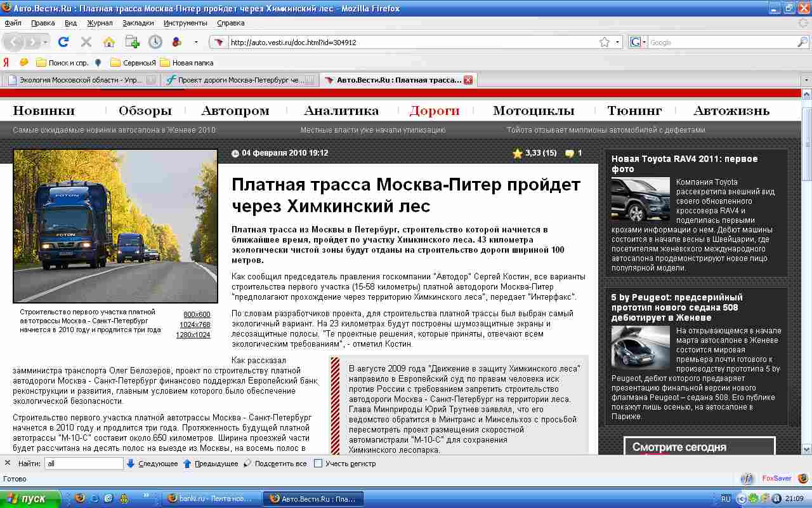Open the Инструменты menu
The height and width of the screenshot is (508, 812).
185,23
